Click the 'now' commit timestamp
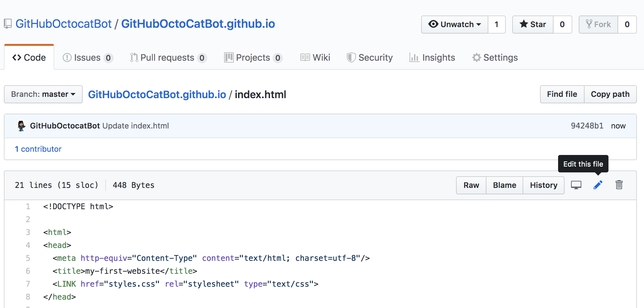Viewport: 644px width, 308px height. pos(618,126)
